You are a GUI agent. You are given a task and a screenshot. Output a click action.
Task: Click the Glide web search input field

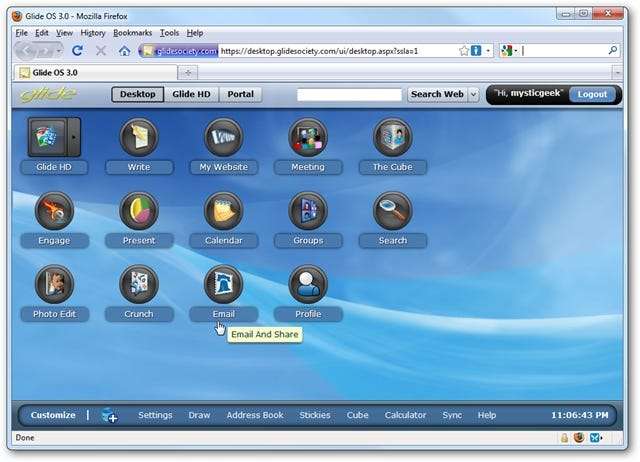[x=349, y=95]
